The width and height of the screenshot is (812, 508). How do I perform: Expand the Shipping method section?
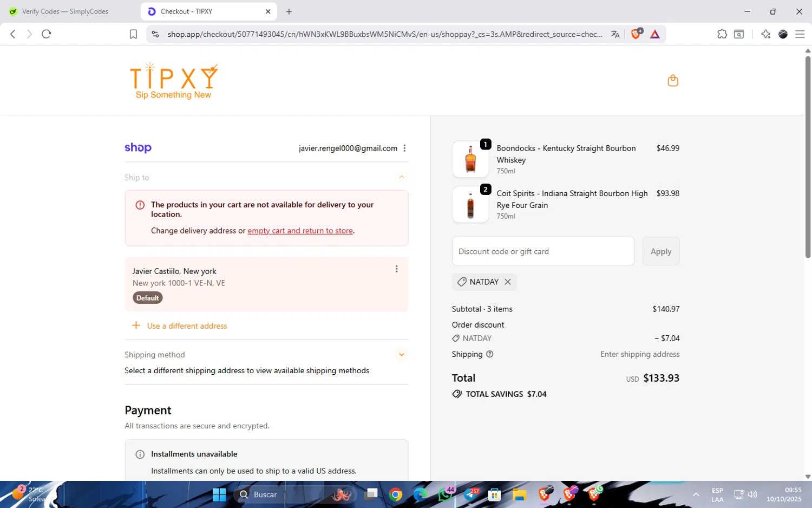pos(402,355)
